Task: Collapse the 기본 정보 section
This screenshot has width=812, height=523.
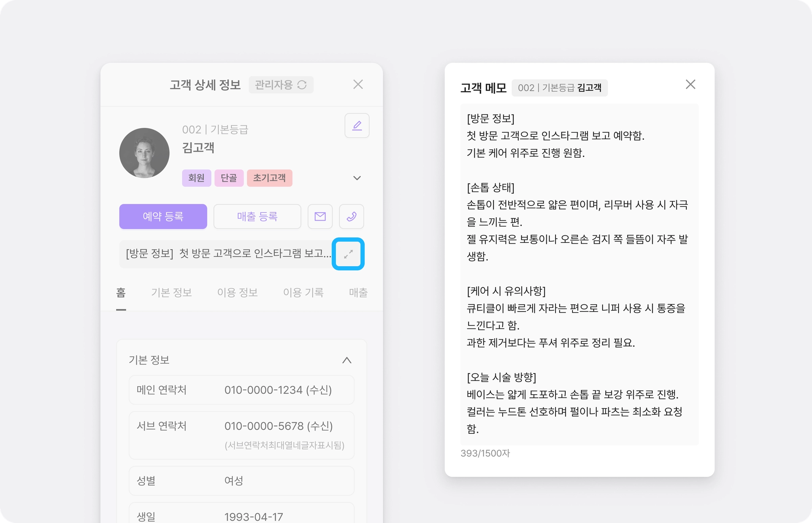Action: [x=347, y=360]
